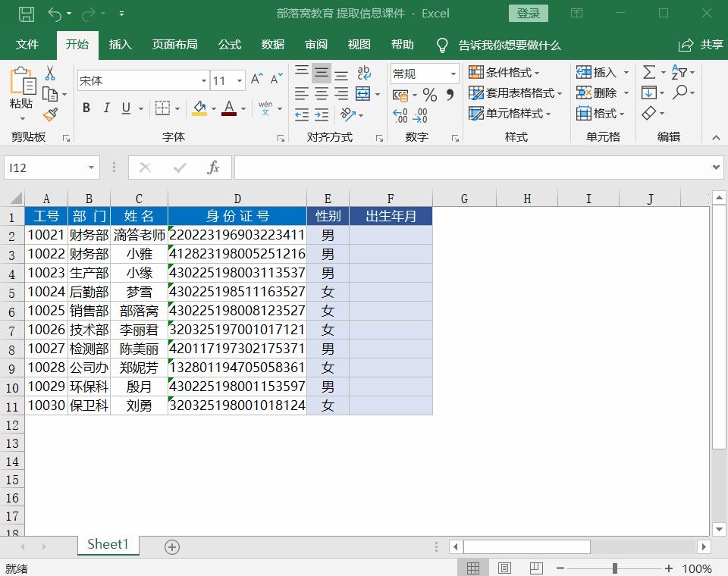
Task: Toggle bold formatting
Action: click(86, 108)
